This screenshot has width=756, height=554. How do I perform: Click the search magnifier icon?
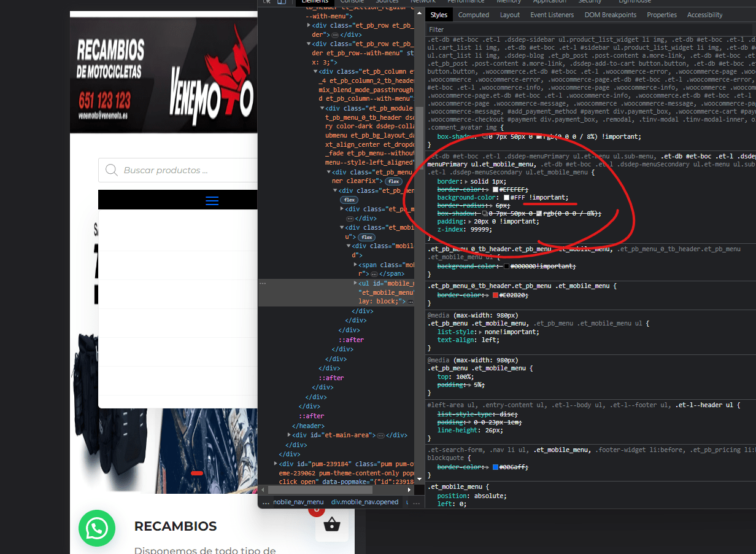click(112, 170)
